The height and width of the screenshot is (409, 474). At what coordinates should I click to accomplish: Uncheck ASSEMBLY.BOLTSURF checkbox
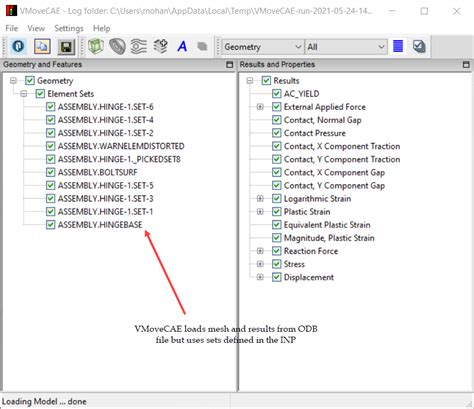tap(50, 172)
